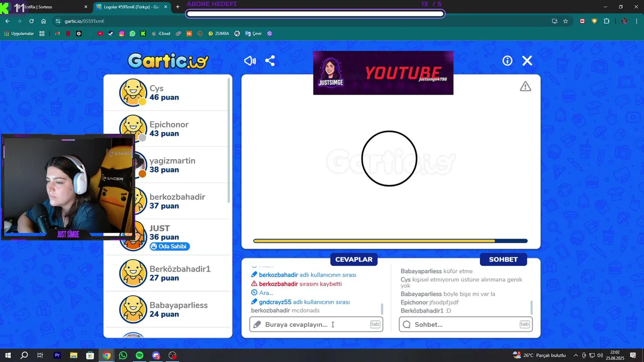Open Premiere Pro from taskbar
The width and height of the screenshot is (644, 362).
57,355
